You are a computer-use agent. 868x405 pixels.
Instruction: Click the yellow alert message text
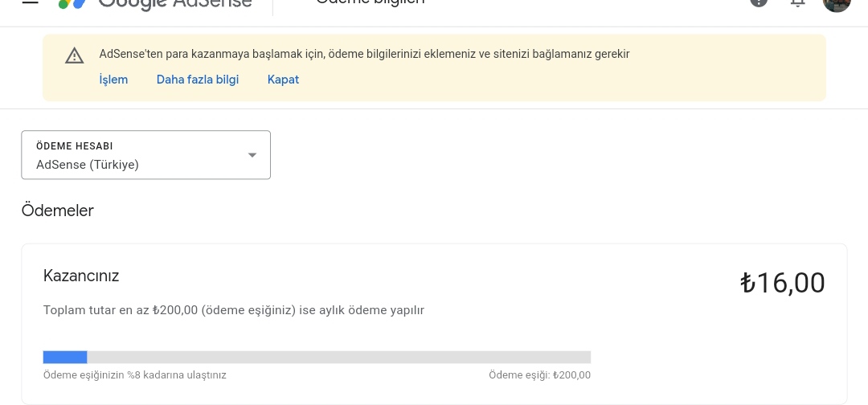point(364,54)
